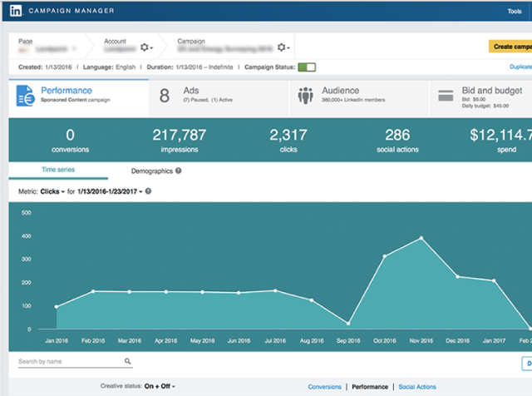Viewport: 532px width, 396px height.
Task: Click the 217,787 impressions value
Action: click(180, 135)
